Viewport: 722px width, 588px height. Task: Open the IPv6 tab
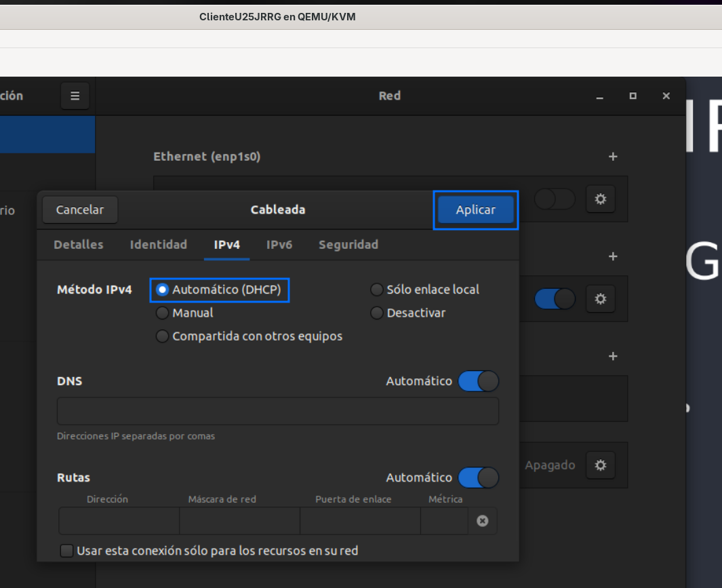coord(279,245)
